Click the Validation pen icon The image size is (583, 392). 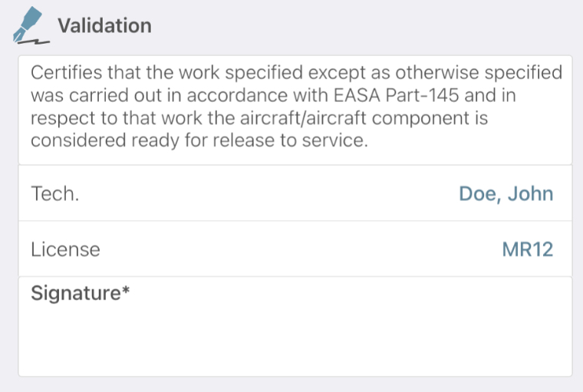31,25
